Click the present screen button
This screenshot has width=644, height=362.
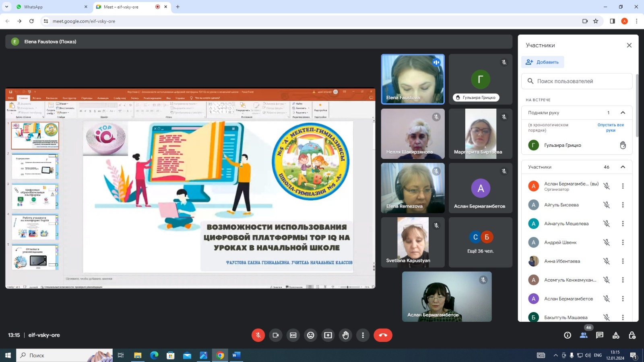click(328, 335)
